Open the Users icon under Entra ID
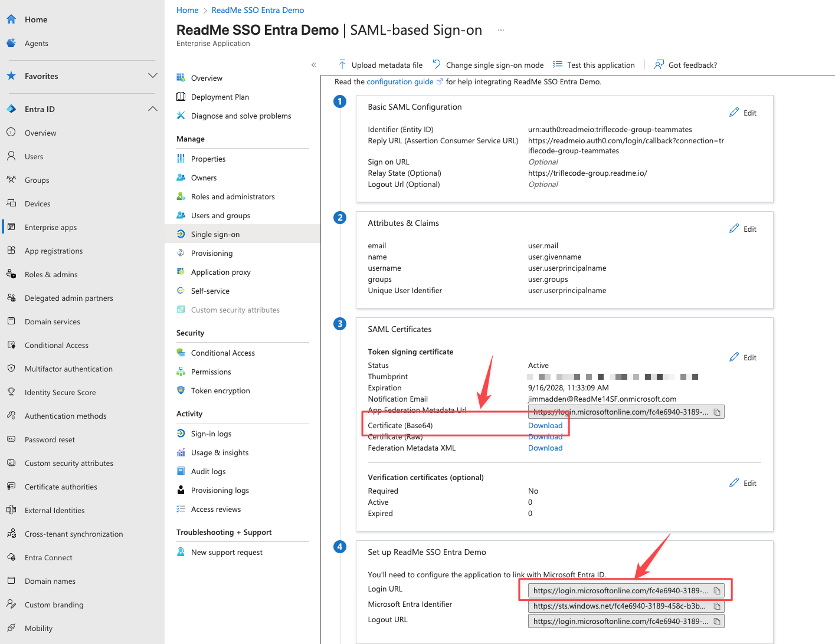 [11, 156]
